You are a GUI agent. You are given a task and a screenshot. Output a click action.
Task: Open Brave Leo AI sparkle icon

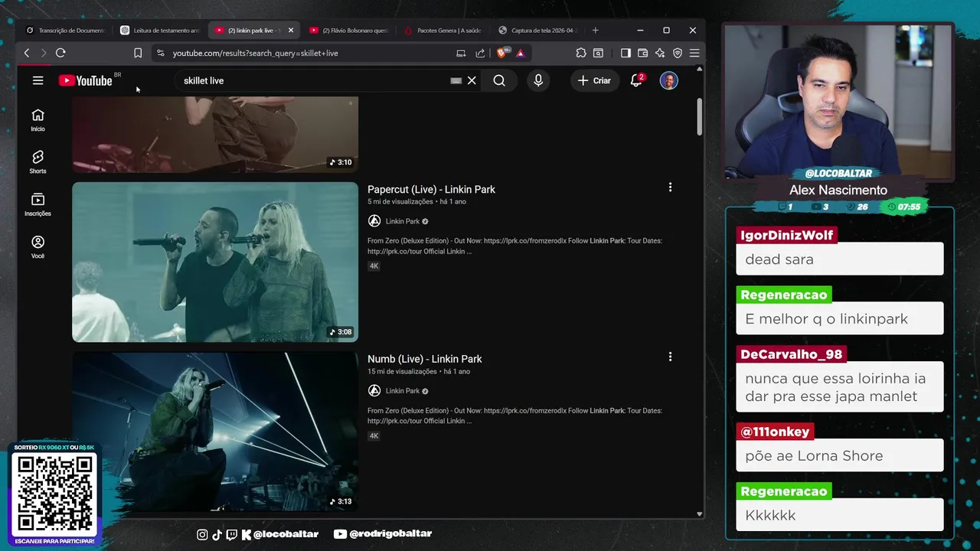coord(660,53)
